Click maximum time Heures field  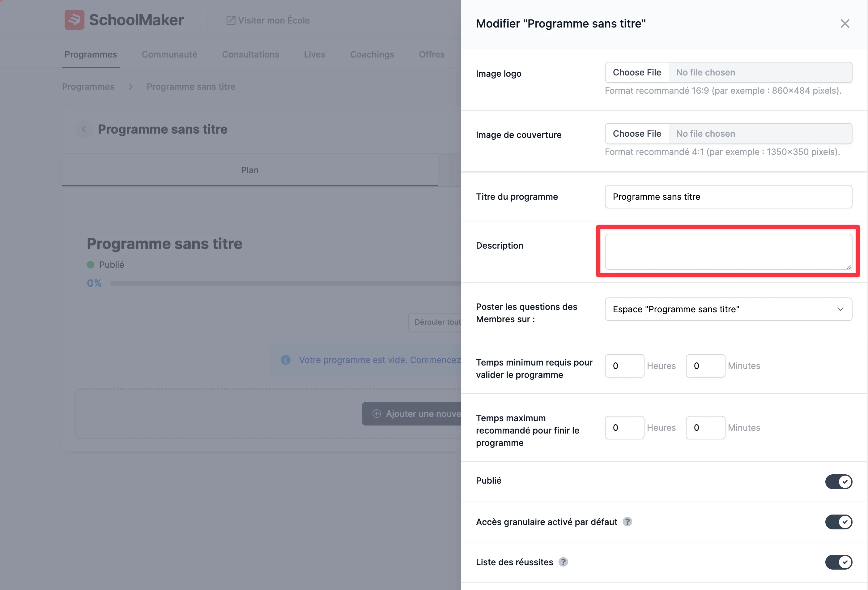point(624,427)
